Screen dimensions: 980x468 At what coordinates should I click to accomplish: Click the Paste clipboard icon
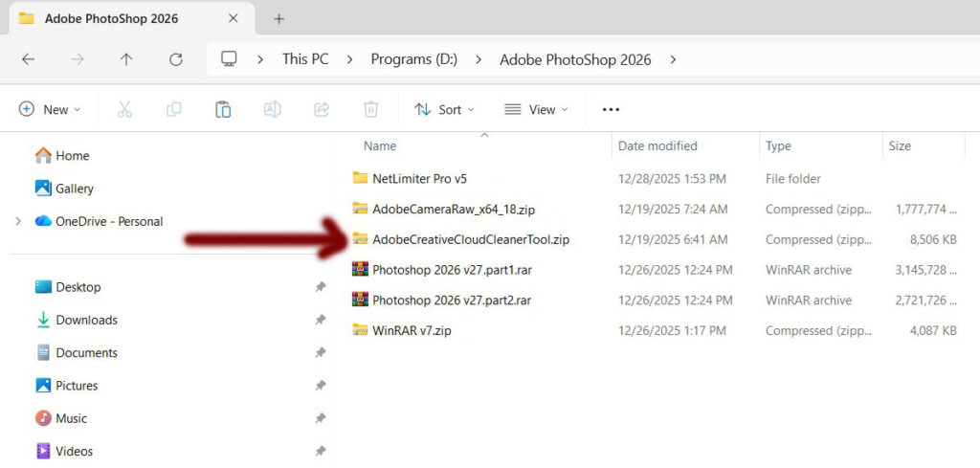point(223,110)
